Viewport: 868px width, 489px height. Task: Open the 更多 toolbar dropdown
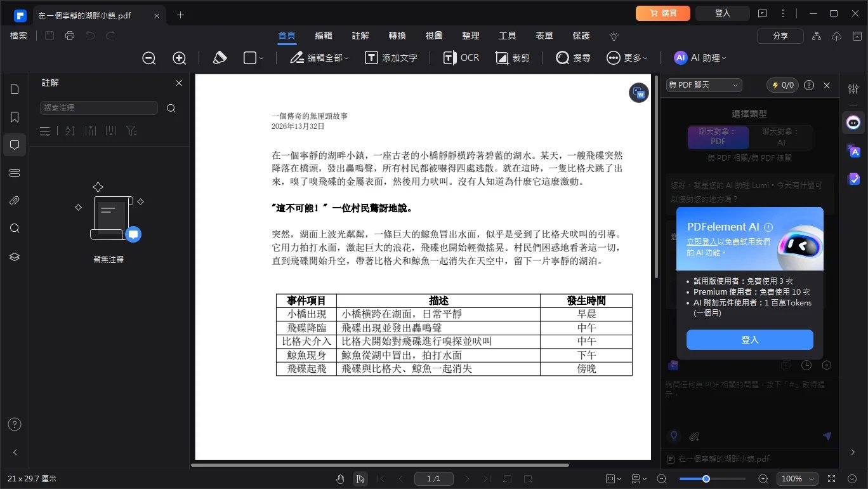coord(627,57)
